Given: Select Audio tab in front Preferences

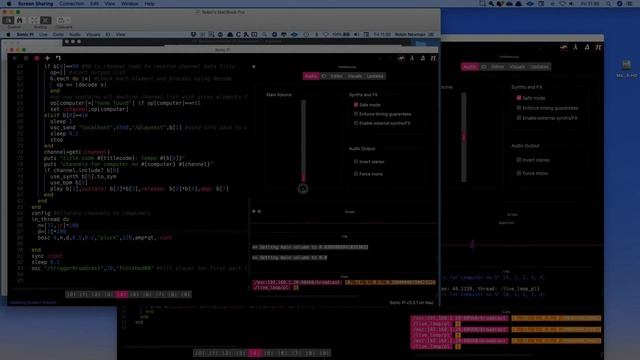Looking at the screenshot, I should click(x=311, y=76).
